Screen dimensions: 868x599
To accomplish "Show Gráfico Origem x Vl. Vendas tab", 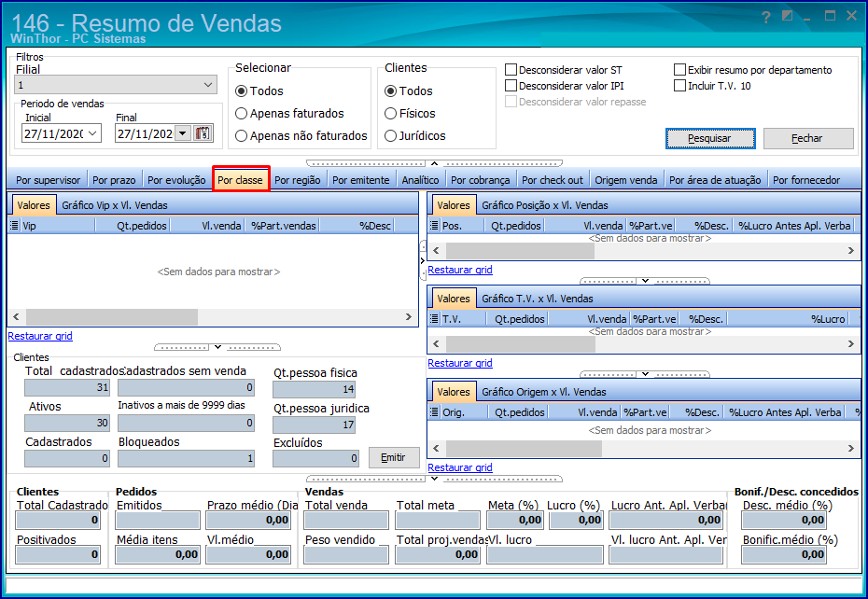I will (543, 392).
